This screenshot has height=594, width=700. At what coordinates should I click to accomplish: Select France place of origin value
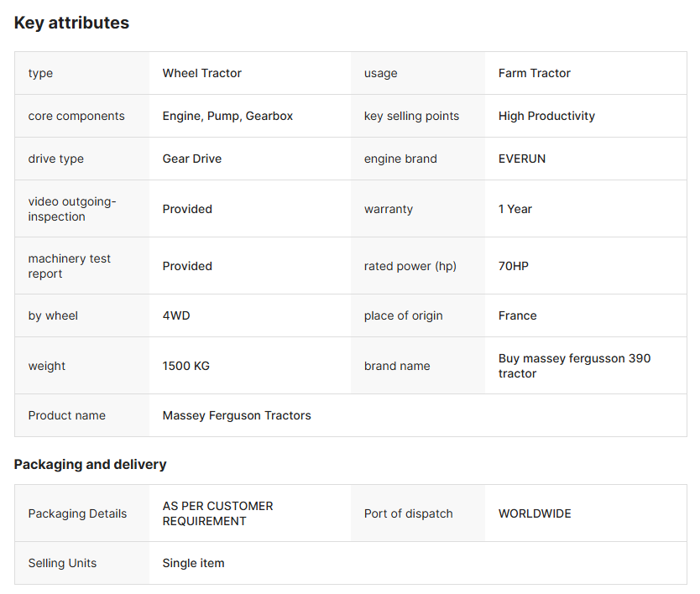[x=517, y=316]
